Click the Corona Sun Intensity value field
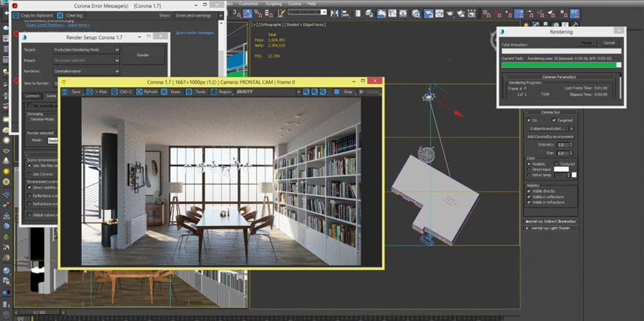 (x=561, y=144)
